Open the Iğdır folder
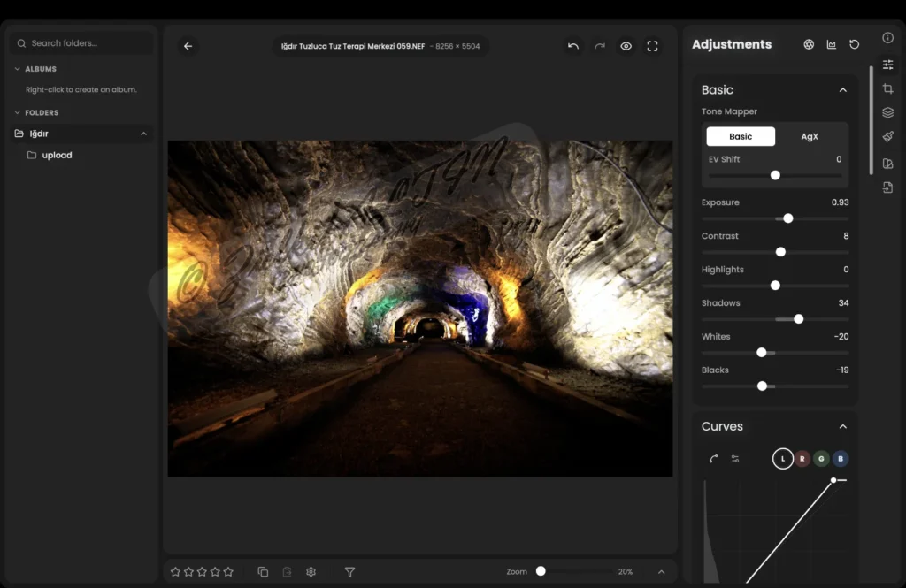This screenshot has height=588, width=906. tap(81, 134)
